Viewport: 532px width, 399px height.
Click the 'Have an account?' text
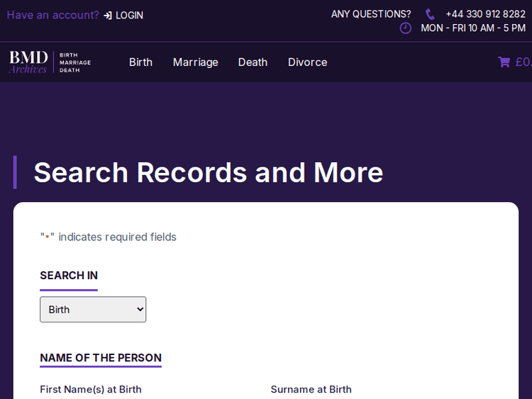(53, 15)
